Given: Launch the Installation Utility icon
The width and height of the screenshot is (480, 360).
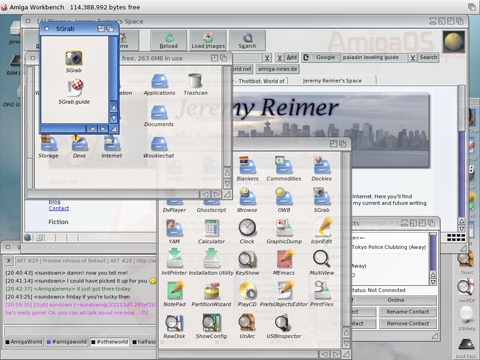Looking at the screenshot, I should pyautogui.click(x=211, y=259).
